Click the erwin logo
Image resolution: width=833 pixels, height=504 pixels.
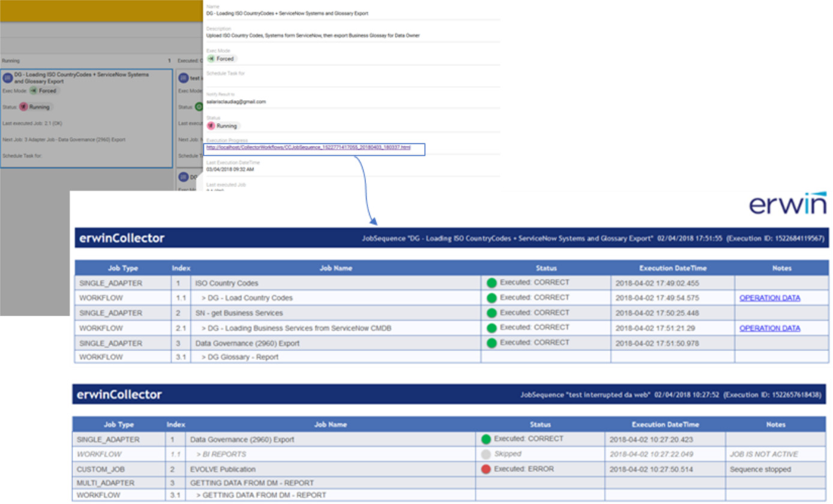coord(787,203)
